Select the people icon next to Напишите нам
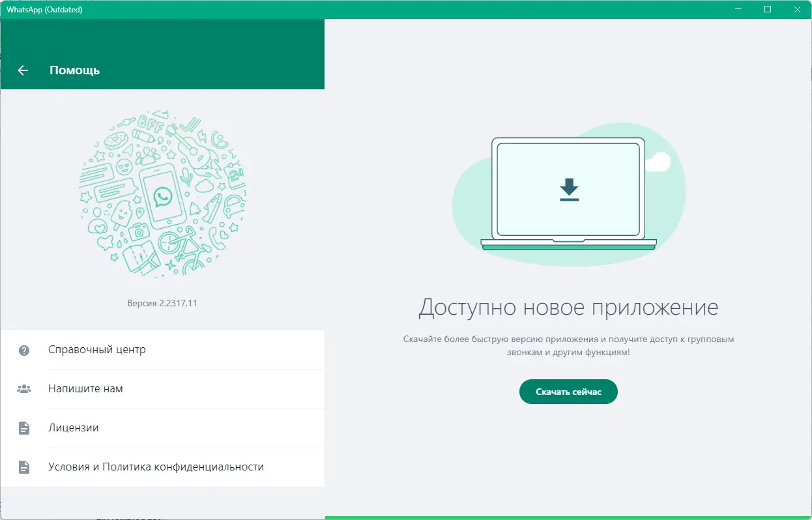This screenshot has width=812, height=520. [24, 388]
